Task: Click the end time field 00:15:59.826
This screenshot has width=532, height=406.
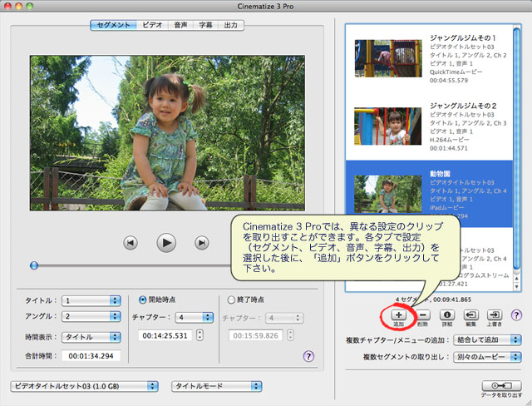Action: (255, 336)
